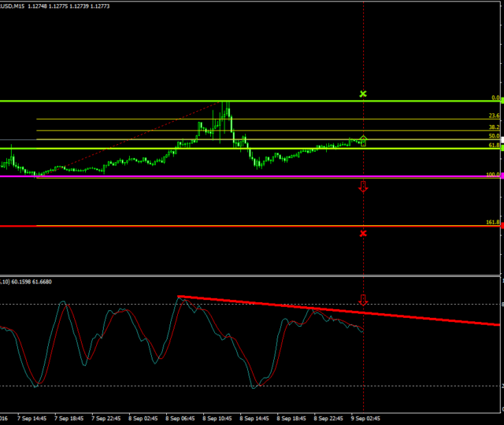The height and width of the screenshot is (425, 504).
Task: Select the Fibonacci 50.0 level label
Action: (494, 136)
